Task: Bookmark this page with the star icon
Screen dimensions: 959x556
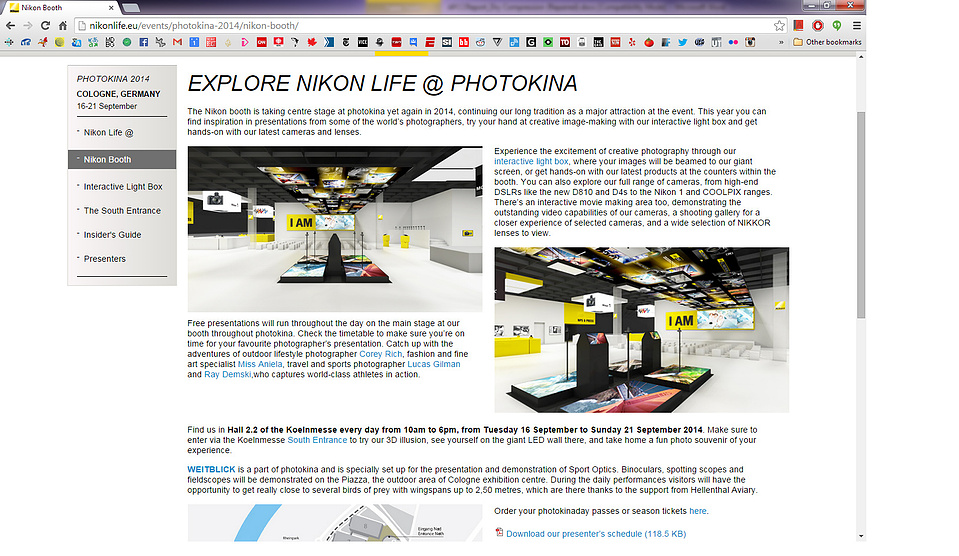Action: pos(779,26)
